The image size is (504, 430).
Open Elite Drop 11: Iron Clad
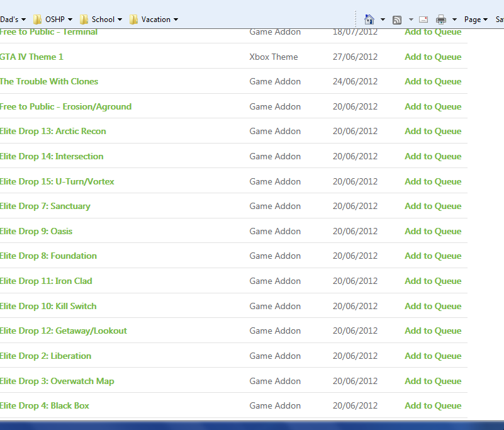point(46,281)
